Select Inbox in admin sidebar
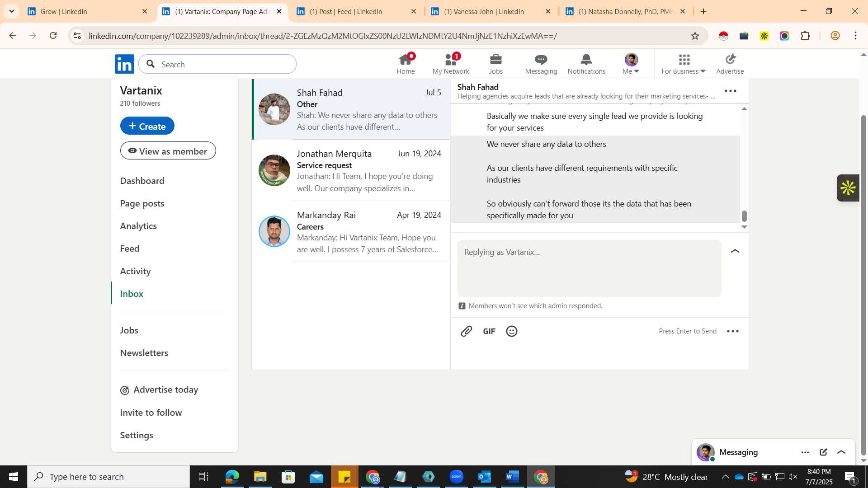The height and width of the screenshot is (488, 868). [132, 294]
